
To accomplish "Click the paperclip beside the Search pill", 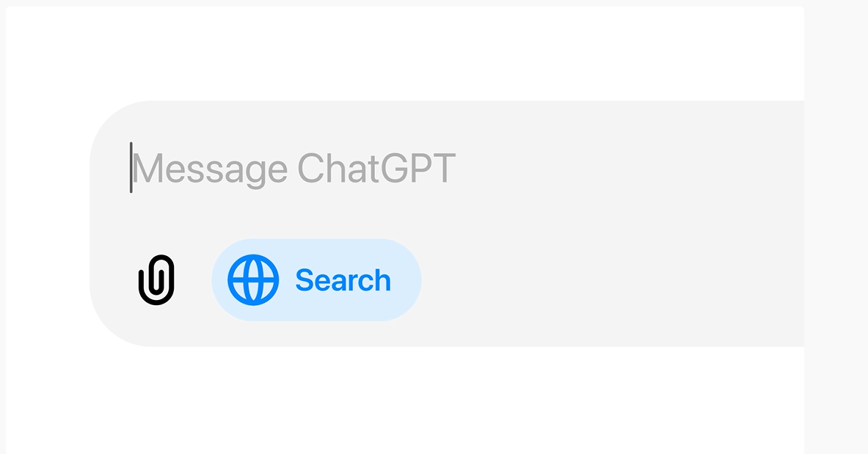I will click(x=156, y=279).
